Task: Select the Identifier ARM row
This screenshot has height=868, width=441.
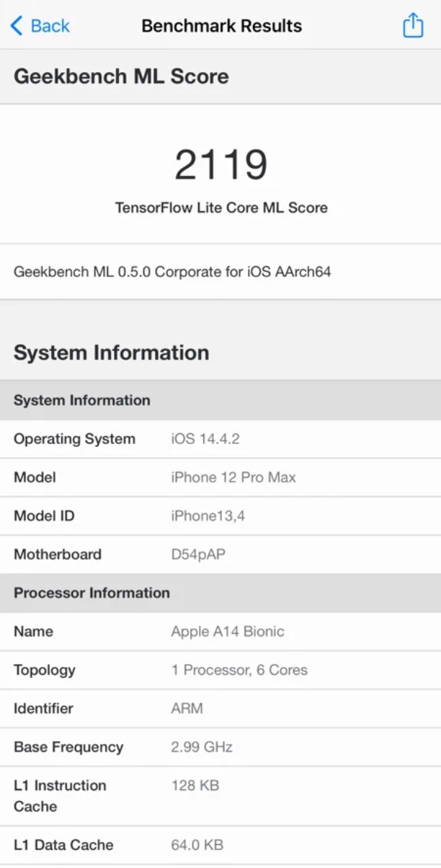Action: pyautogui.click(x=220, y=709)
